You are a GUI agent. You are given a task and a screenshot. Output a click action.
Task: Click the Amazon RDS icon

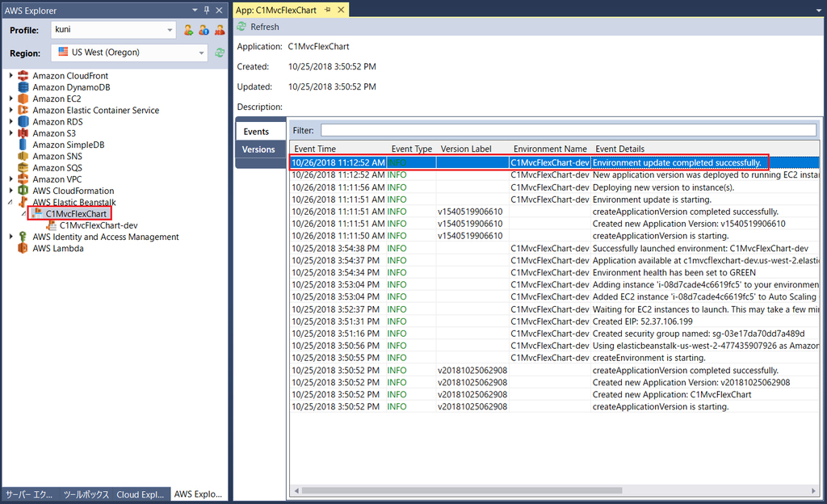(23, 122)
